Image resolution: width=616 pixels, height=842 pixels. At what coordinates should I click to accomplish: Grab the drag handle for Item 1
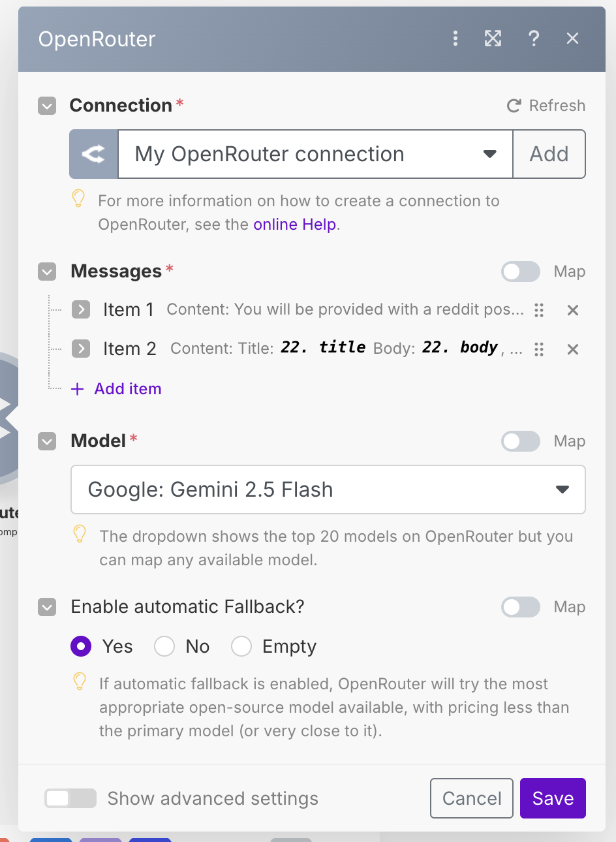tap(539, 310)
